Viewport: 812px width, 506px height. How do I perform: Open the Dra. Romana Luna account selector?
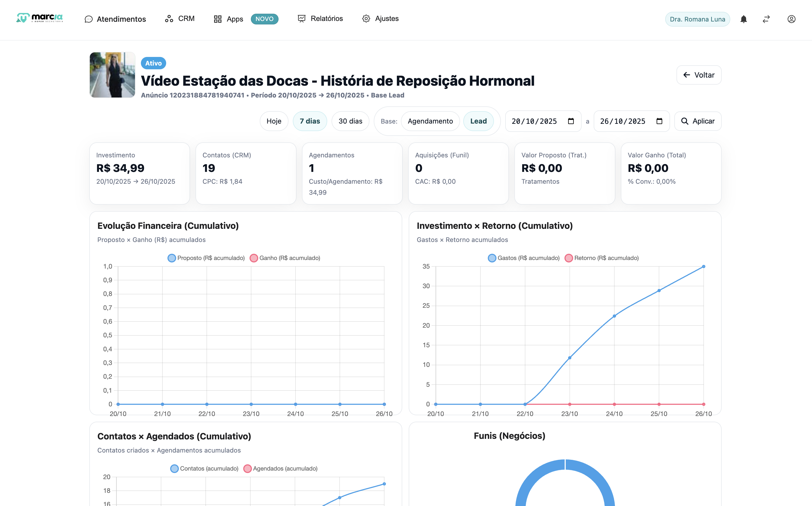[x=697, y=19]
